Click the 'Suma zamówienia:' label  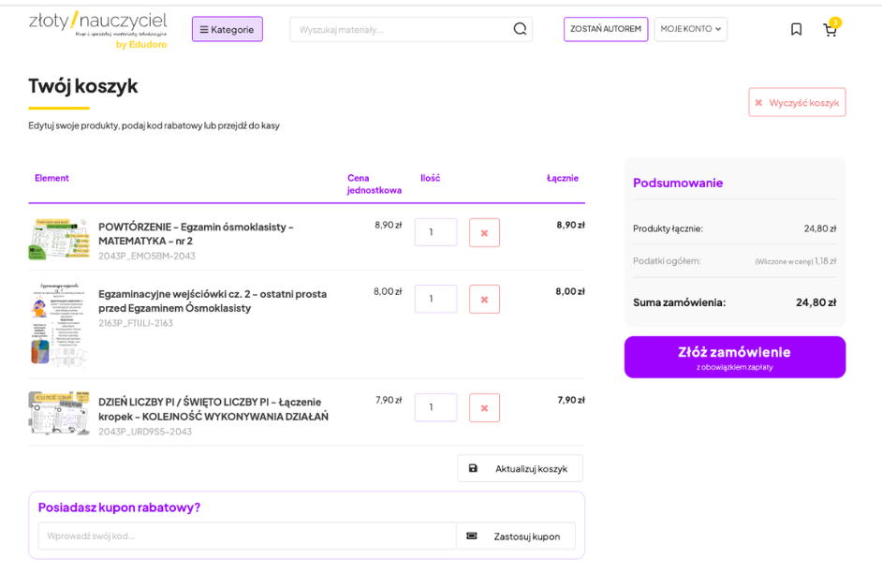[x=680, y=302]
